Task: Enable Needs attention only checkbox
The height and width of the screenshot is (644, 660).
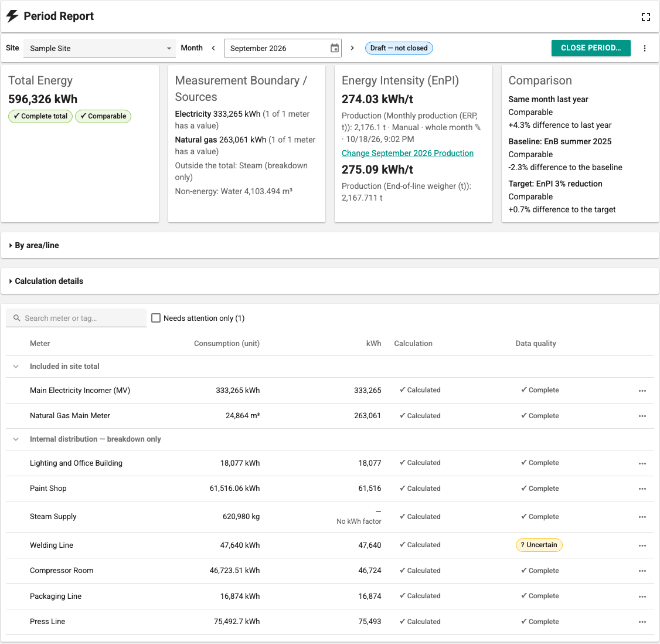Action: pyautogui.click(x=156, y=318)
